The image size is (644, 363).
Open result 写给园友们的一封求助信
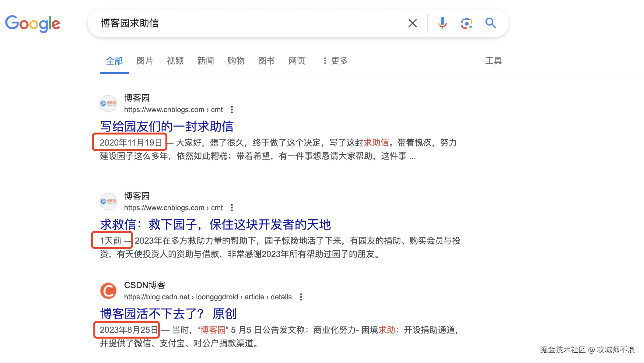click(167, 126)
